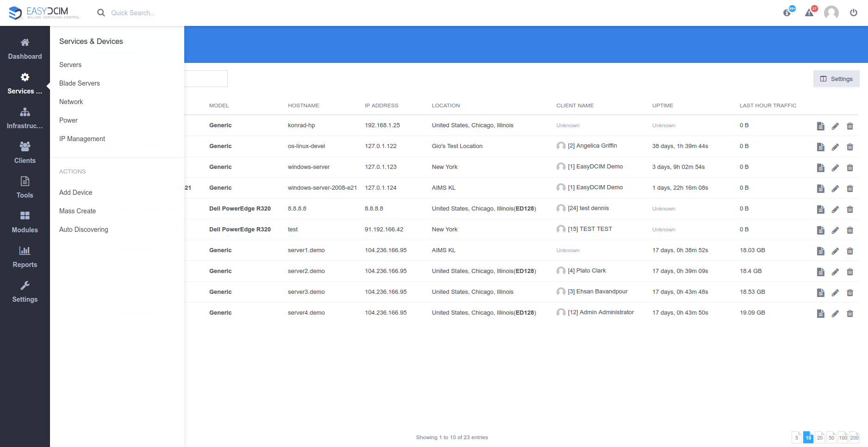Sort table by UPTIME column

tap(662, 106)
